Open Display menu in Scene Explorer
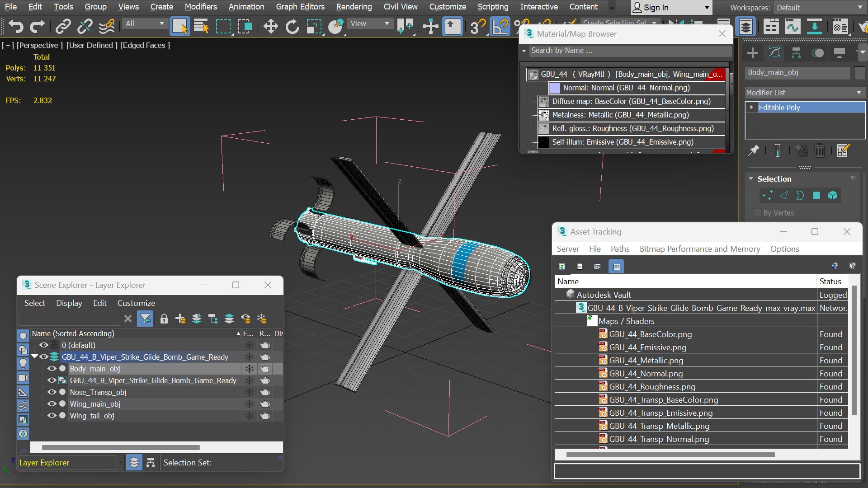This screenshot has height=488, width=868. (69, 303)
